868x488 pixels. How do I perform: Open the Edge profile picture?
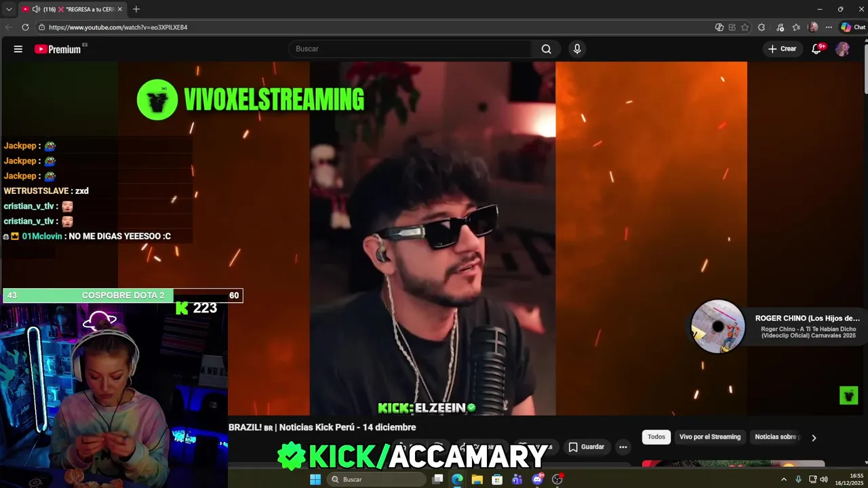pyautogui.click(x=813, y=27)
